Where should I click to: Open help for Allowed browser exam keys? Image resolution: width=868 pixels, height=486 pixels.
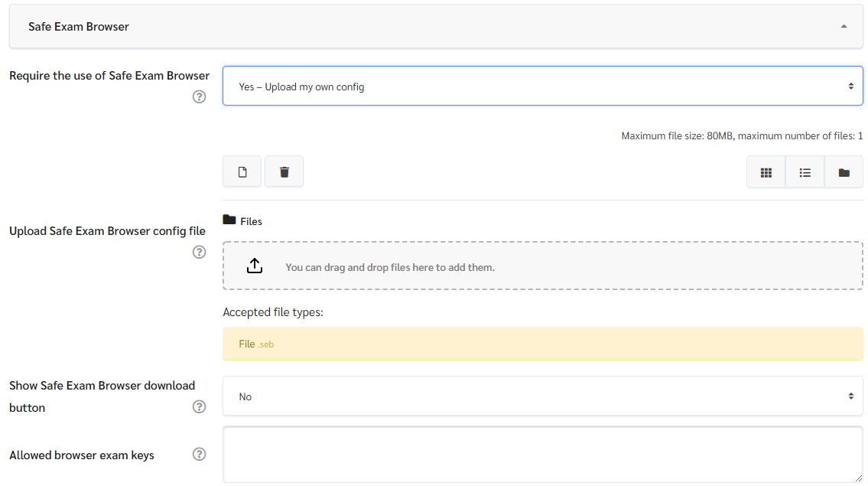click(x=200, y=455)
